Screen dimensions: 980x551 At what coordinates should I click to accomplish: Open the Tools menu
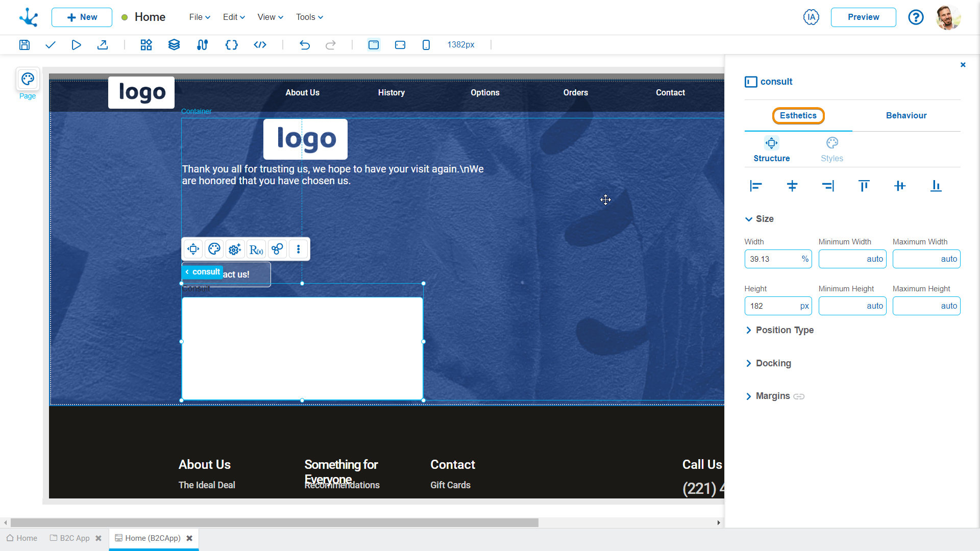pyautogui.click(x=309, y=17)
